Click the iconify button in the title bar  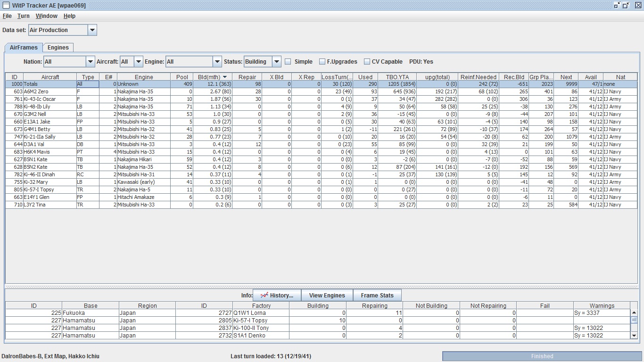pyautogui.click(x=617, y=5)
